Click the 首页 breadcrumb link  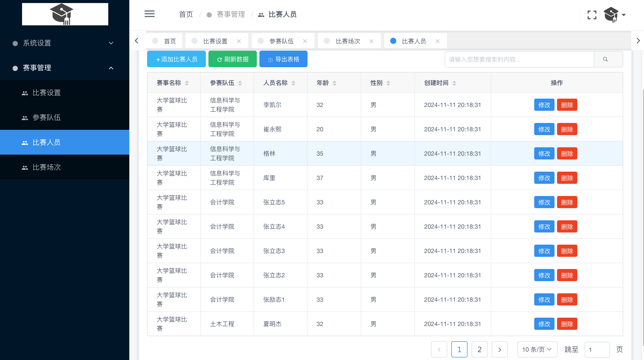click(186, 14)
